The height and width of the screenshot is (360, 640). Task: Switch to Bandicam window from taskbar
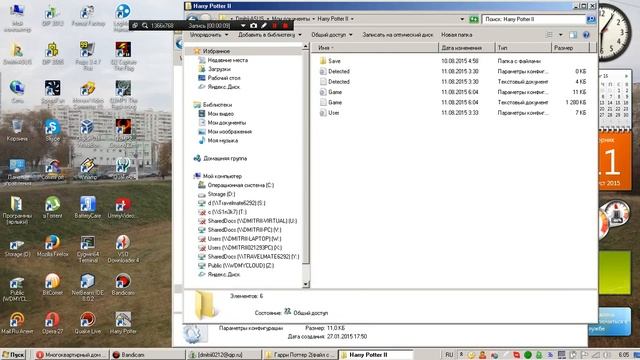click(148, 355)
